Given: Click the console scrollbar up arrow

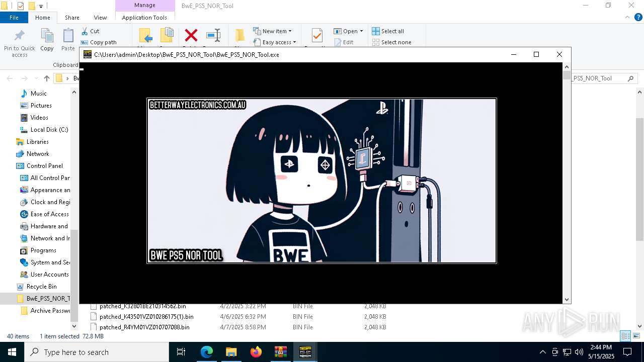Looking at the screenshot, I should tap(567, 66).
